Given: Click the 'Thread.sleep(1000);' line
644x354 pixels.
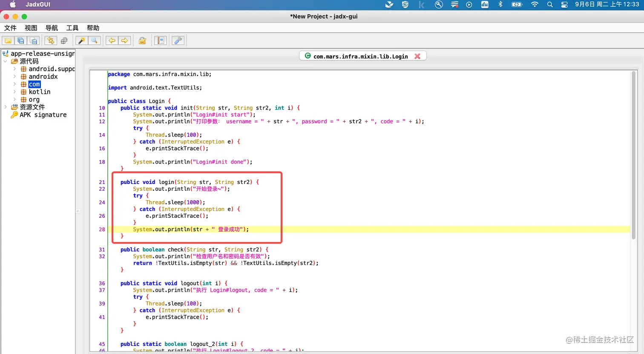Looking at the screenshot, I should (175, 202).
